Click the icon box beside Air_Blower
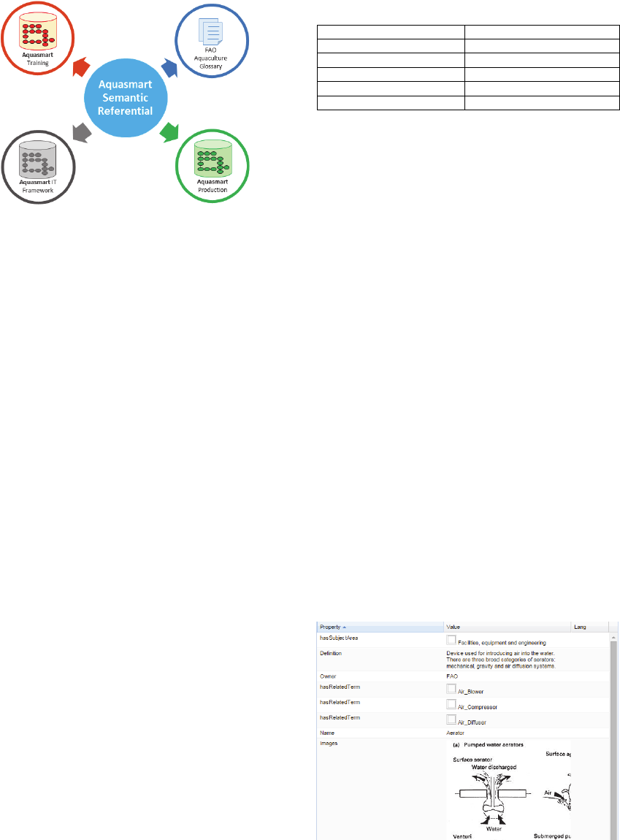The image size is (620, 840). tap(451, 688)
